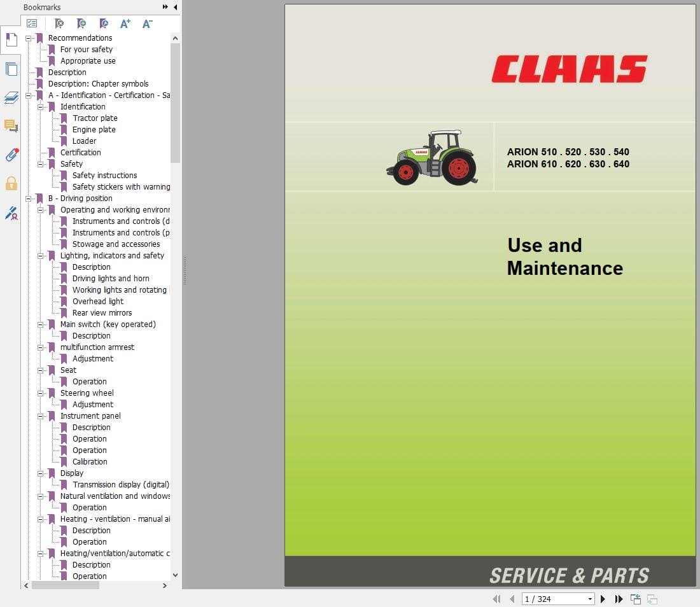Click the horizontal scroll left arrow in bookmarks
This screenshot has height=607, width=700.
point(26,585)
